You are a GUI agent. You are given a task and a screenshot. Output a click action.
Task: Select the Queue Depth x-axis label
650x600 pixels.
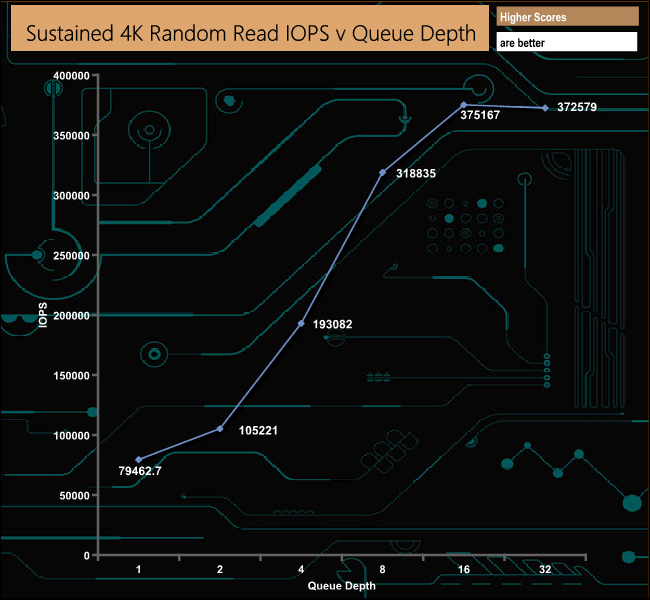342,585
